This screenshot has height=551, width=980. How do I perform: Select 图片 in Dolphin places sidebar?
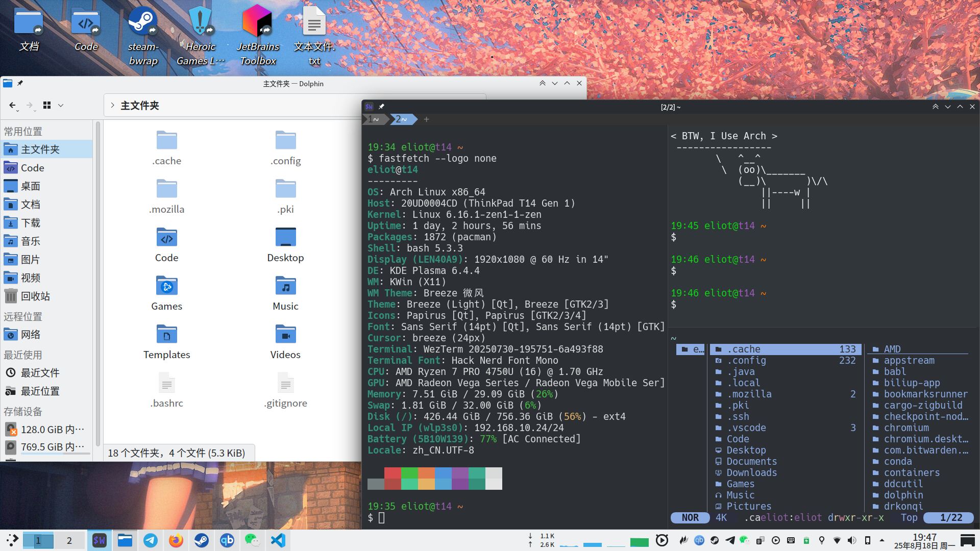tap(47, 260)
